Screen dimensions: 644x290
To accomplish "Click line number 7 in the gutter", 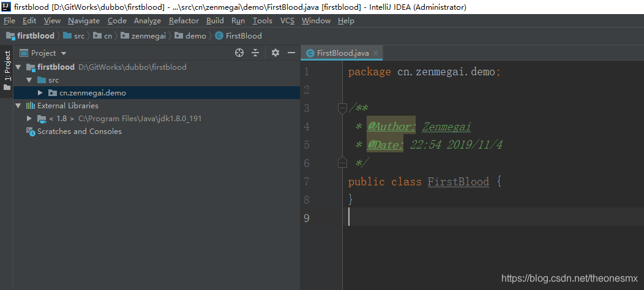I will click(x=307, y=182).
